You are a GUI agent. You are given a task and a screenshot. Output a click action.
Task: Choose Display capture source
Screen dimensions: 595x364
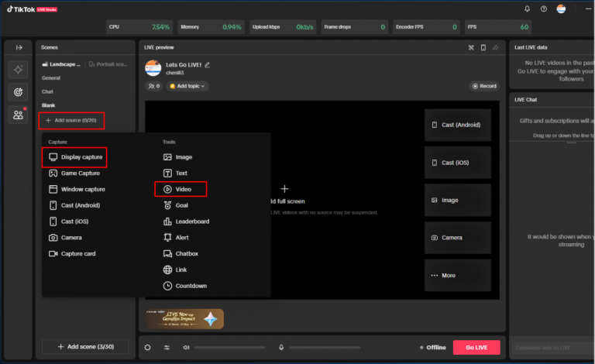pyautogui.click(x=74, y=157)
